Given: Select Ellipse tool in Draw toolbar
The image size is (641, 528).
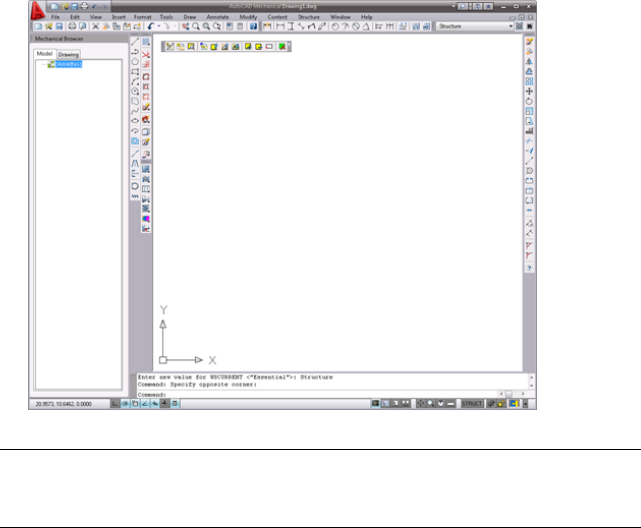Looking at the screenshot, I should pos(135,121).
